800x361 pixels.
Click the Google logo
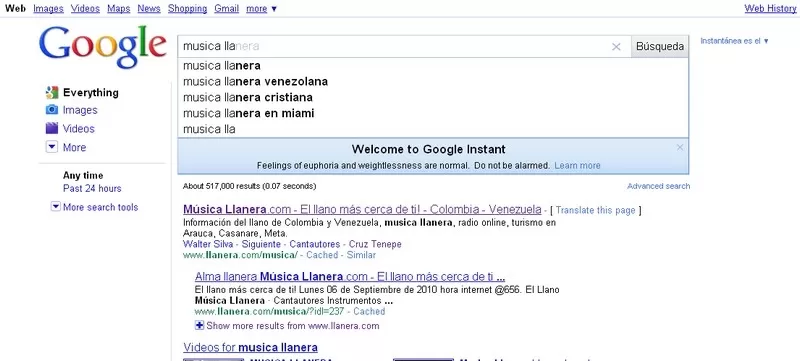103,47
